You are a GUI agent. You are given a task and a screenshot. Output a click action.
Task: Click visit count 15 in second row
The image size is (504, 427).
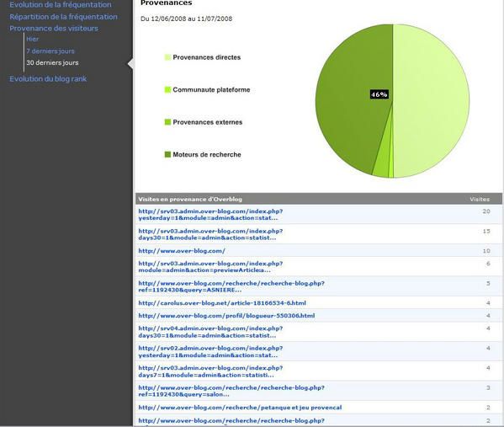tap(486, 232)
